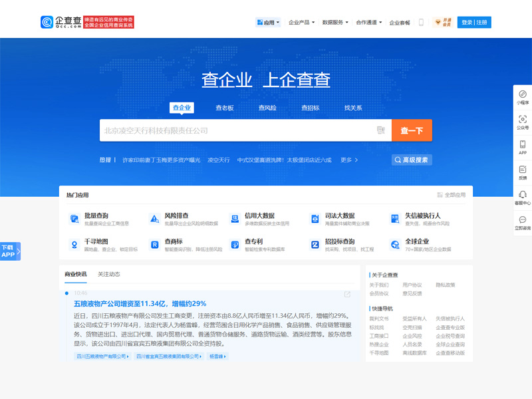The width and height of the screenshot is (532, 399).
Task: Select the 风险排查 risk screening icon
Action: (155, 217)
